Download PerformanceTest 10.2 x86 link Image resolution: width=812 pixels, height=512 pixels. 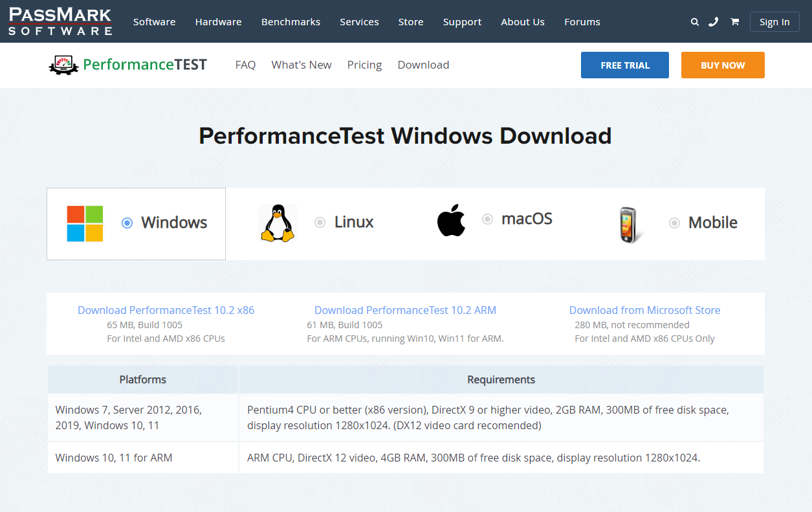pyautogui.click(x=166, y=310)
